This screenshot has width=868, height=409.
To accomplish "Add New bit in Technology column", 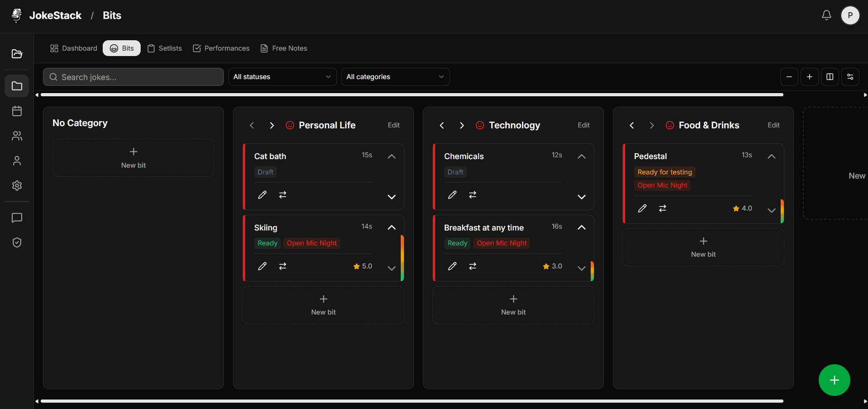I will pyautogui.click(x=513, y=305).
